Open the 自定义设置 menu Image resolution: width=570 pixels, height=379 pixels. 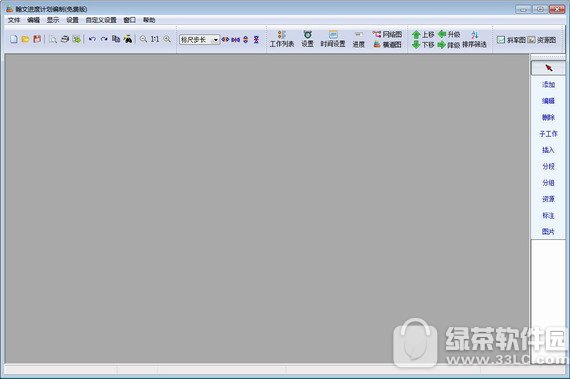pyautogui.click(x=101, y=20)
